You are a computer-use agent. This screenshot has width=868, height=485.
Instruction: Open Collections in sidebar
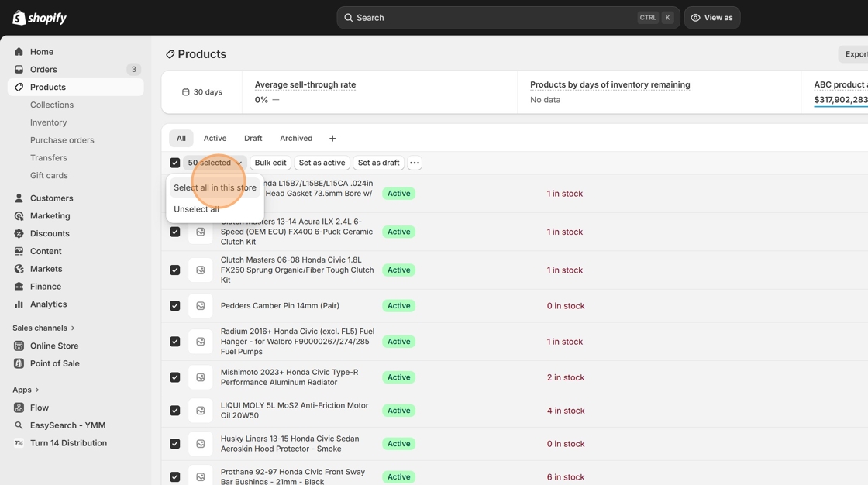point(51,105)
